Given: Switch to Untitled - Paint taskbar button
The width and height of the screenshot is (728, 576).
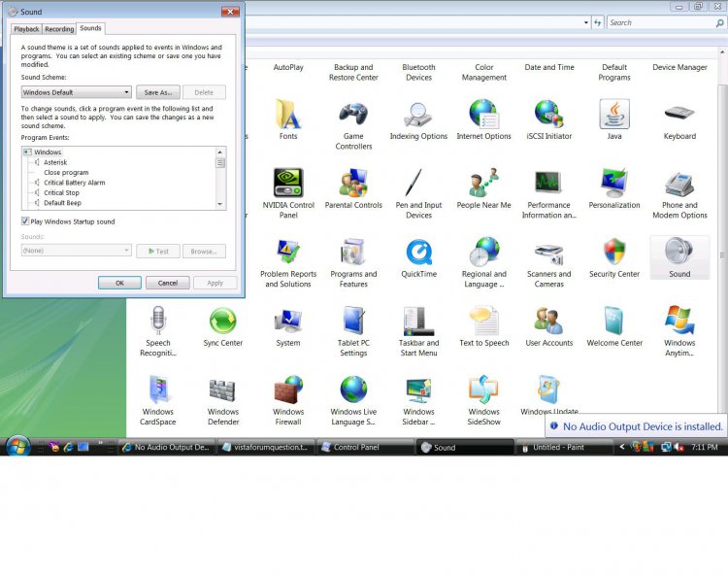Looking at the screenshot, I should [564, 448].
